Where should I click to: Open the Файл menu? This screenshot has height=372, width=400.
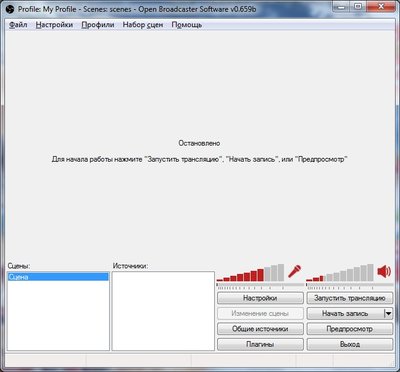point(18,25)
